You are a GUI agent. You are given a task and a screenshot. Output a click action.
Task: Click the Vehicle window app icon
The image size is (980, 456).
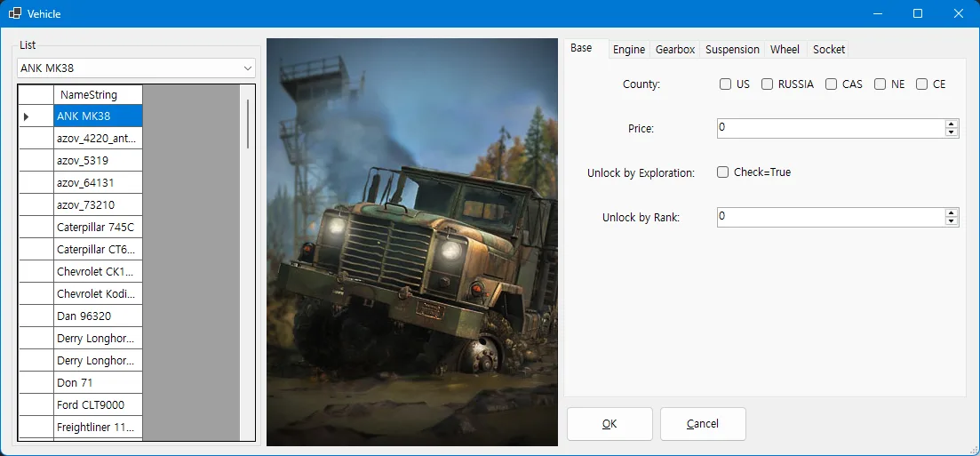[x=15, y=13]
